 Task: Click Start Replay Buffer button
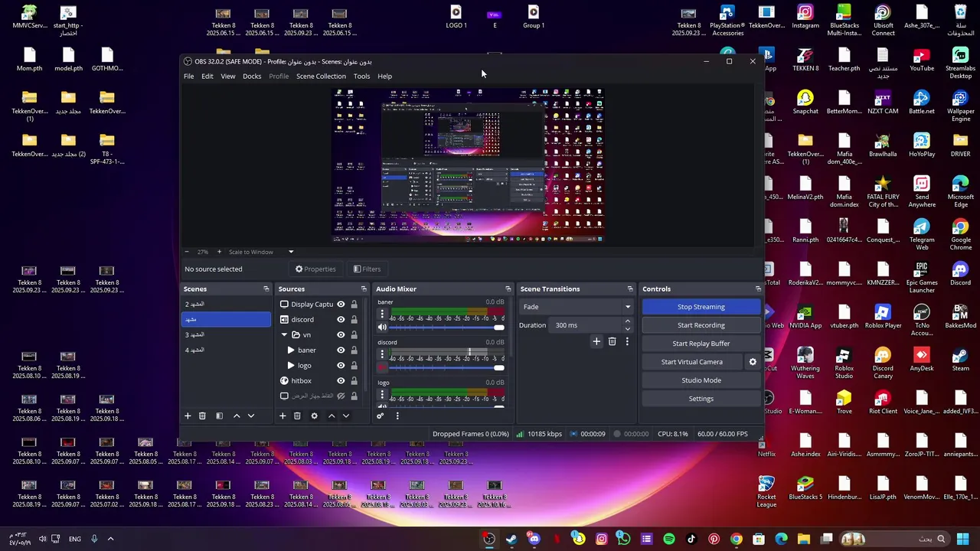[x=701, y=344]
